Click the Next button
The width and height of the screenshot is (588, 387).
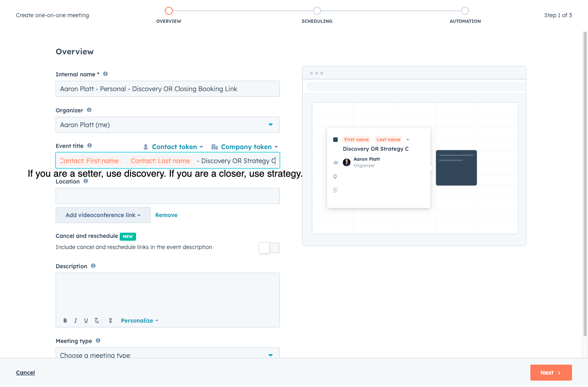551,373
